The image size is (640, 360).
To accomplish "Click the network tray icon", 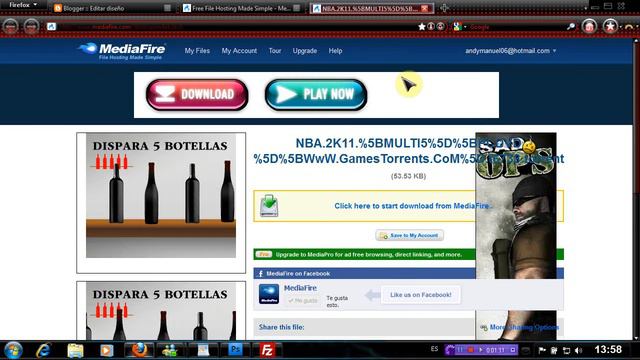I will (566, 350).
